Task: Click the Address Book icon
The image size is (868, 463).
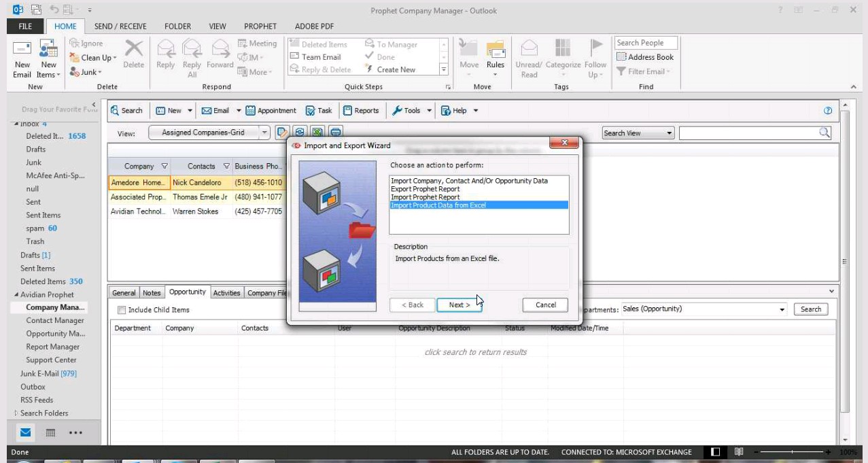Action: tap(621, 57)
